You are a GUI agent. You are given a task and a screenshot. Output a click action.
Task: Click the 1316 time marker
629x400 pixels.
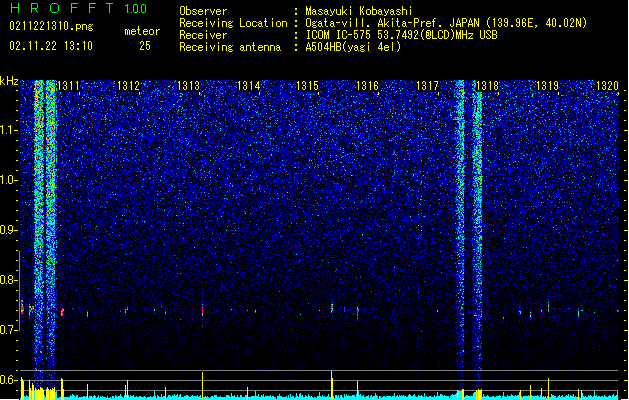click(367, 86)
